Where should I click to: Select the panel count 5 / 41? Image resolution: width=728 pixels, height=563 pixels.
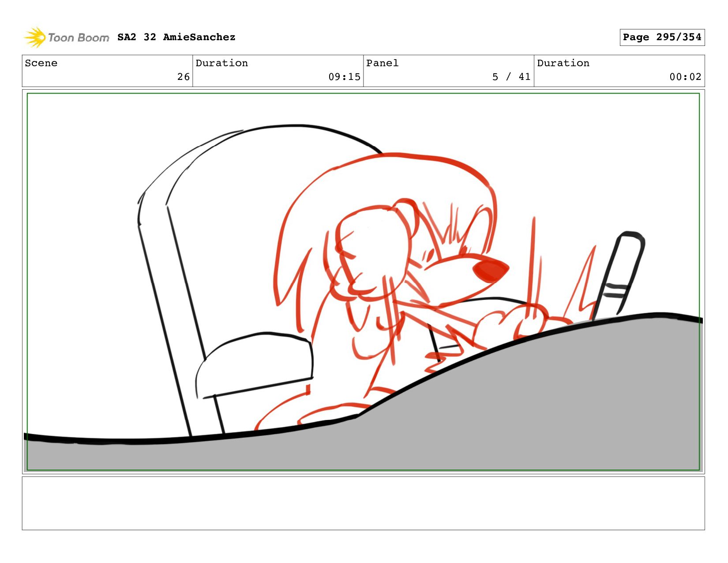coord(511,77)
